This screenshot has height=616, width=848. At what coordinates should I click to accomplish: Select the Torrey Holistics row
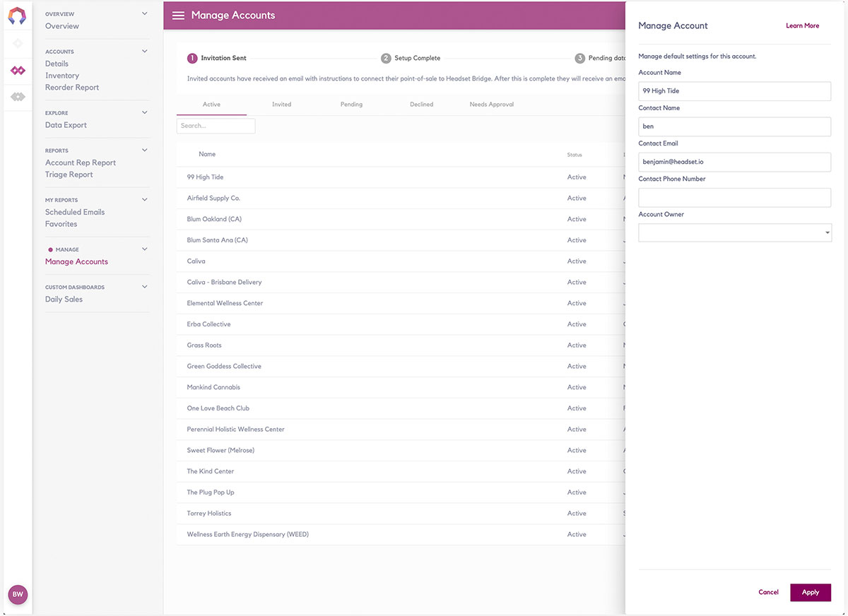[401, 514]
